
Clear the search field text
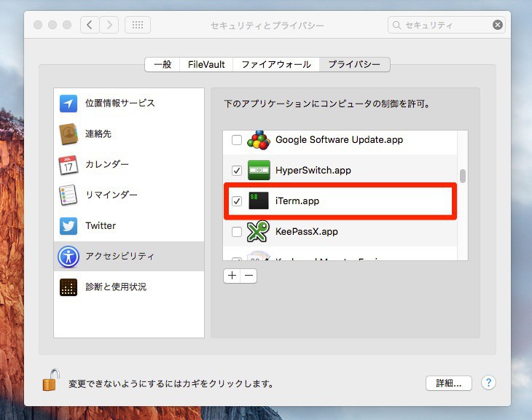(498, 25)
